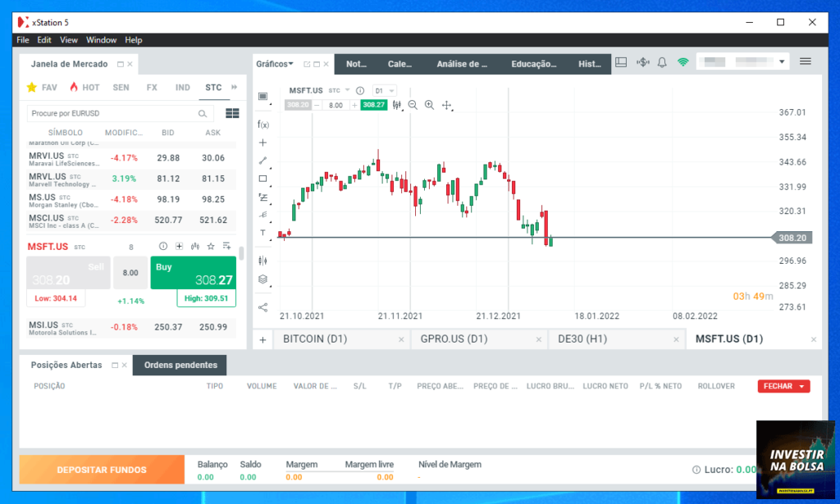This screenshot has width=840, height=504.
Task: Close the DE30 (H1) chart tab
Action: (x=676, y=340)
